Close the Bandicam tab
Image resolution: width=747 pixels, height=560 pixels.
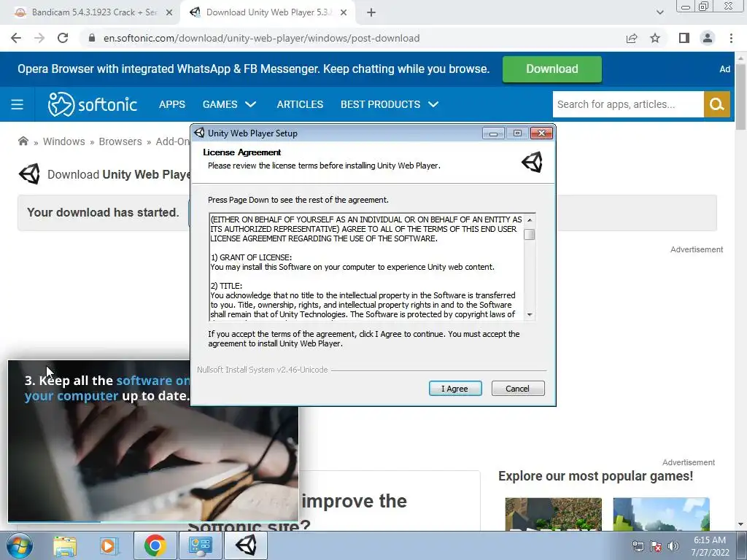click(x=169, y=13)
